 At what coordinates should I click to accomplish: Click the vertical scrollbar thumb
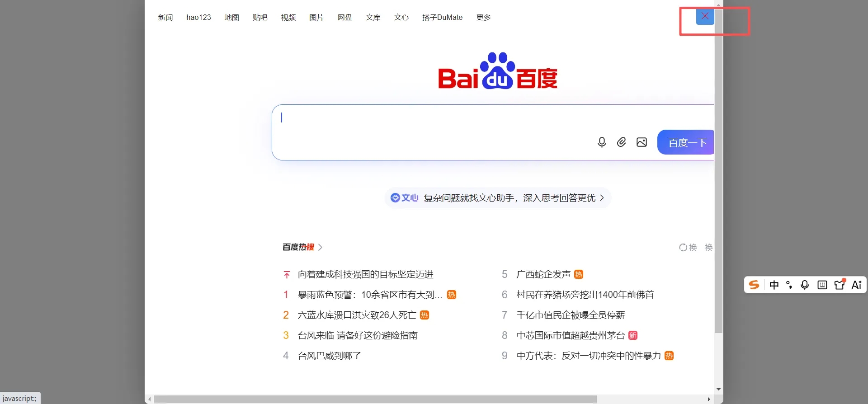719,171
